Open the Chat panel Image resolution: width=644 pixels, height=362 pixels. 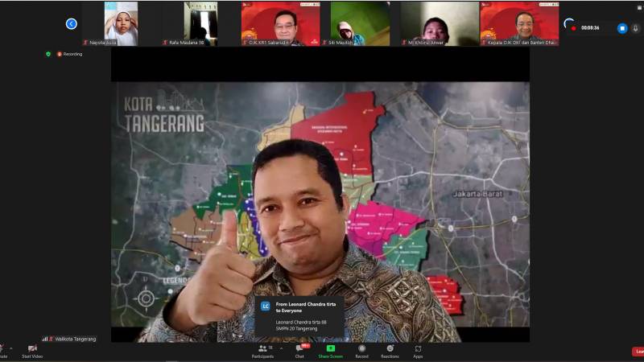[x=299, y=350]
